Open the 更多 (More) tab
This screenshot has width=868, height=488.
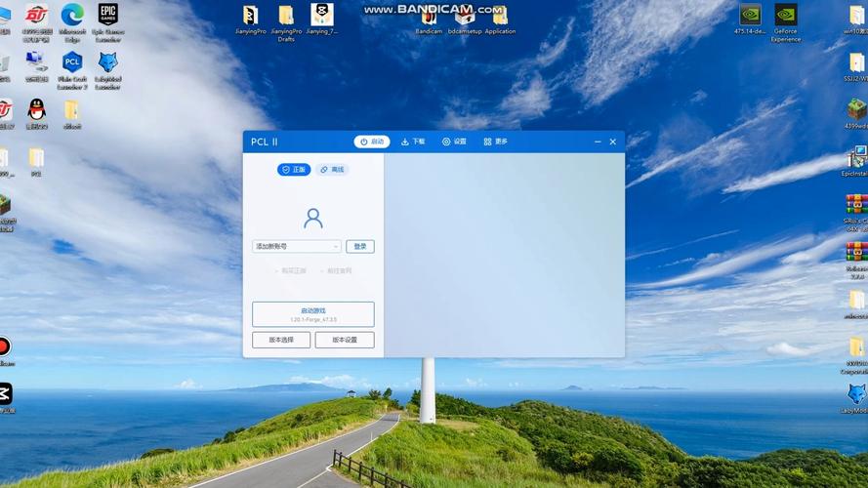[495, 142]
